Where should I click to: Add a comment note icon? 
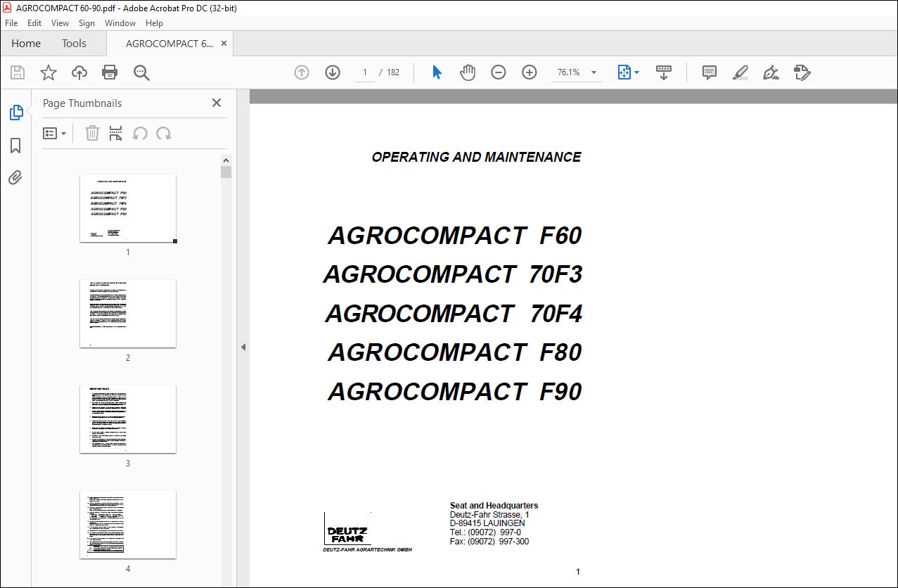[710, 72]
